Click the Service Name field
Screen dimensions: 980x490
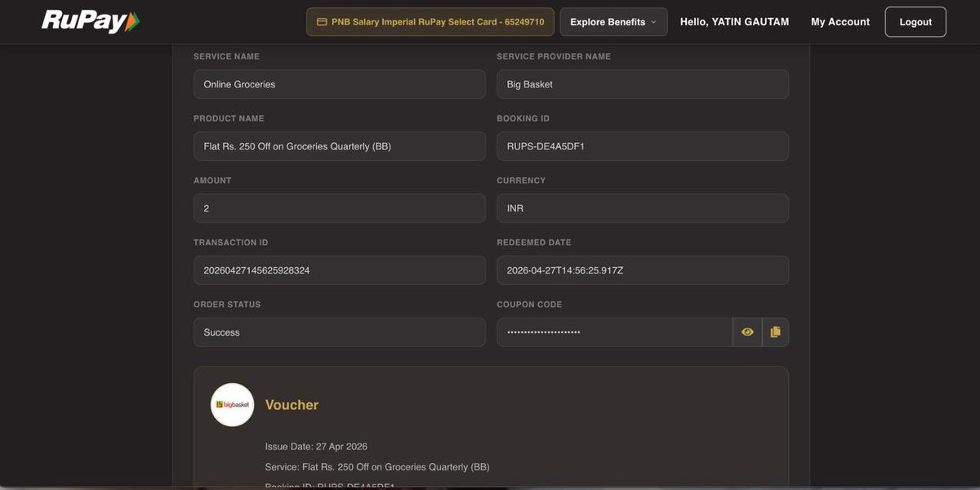click(x=340, y=84)
